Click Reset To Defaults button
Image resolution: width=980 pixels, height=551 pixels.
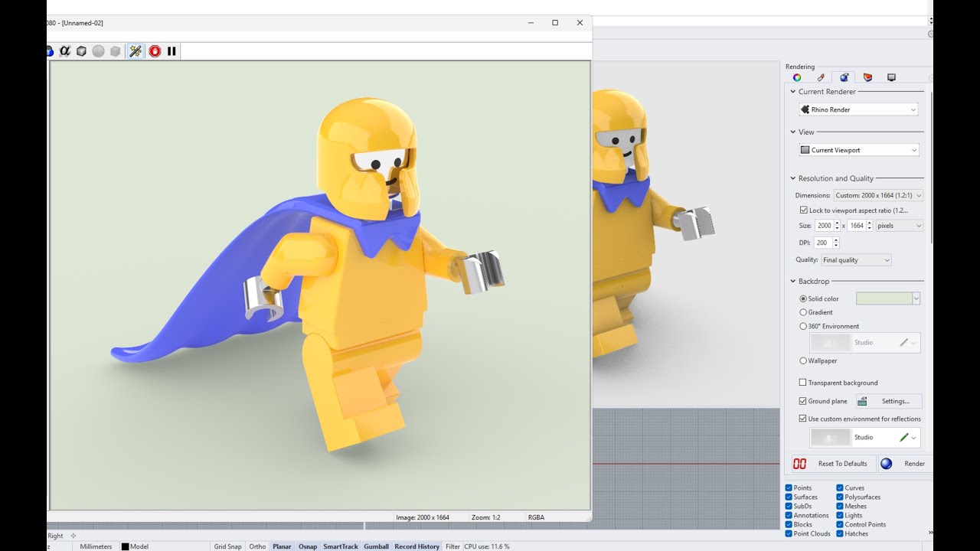[x=833, y=464]
